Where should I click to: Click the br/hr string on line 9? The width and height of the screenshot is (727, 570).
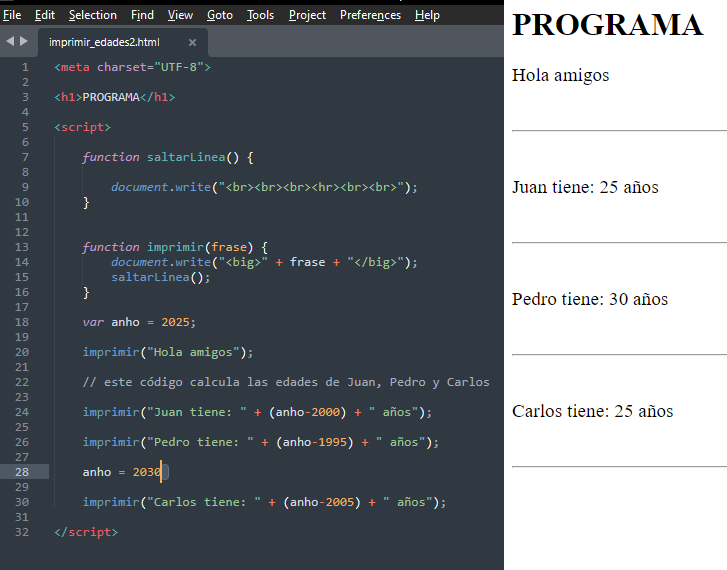pos(311,187)
